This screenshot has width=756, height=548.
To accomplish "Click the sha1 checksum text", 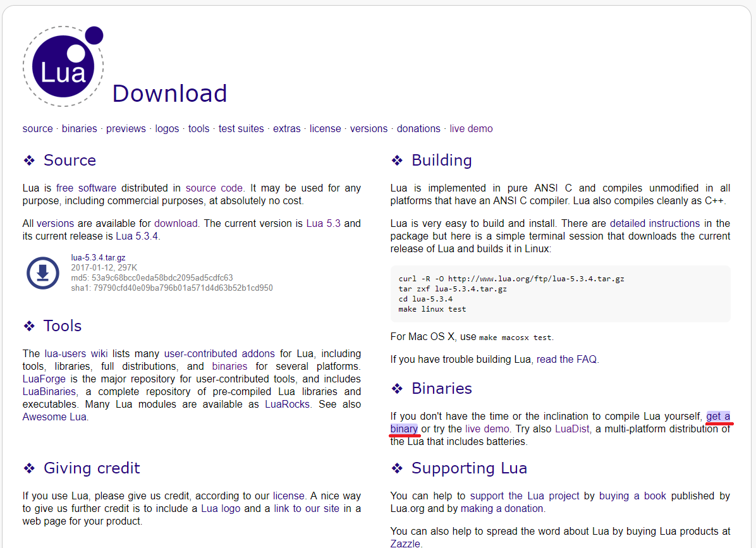I will coord(172,288).
